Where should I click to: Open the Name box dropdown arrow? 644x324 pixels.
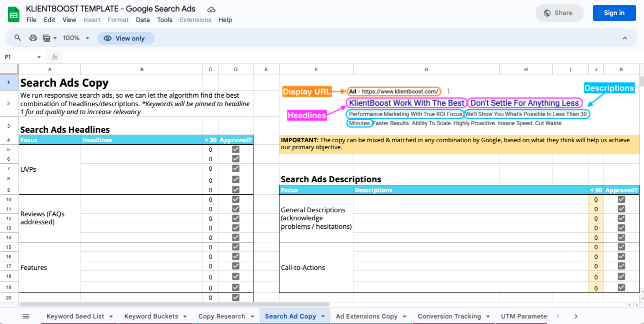coord(39,57)
